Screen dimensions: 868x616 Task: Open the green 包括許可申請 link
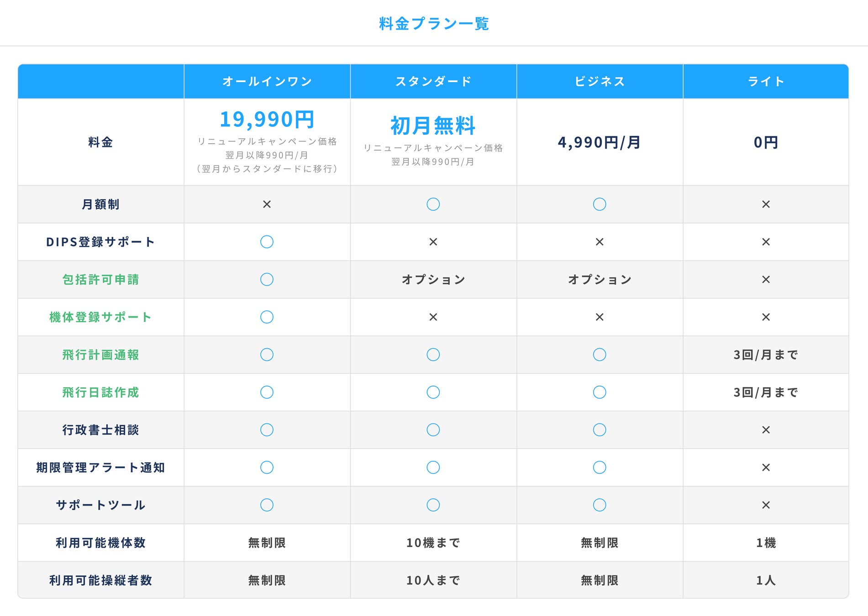point(100,279)
